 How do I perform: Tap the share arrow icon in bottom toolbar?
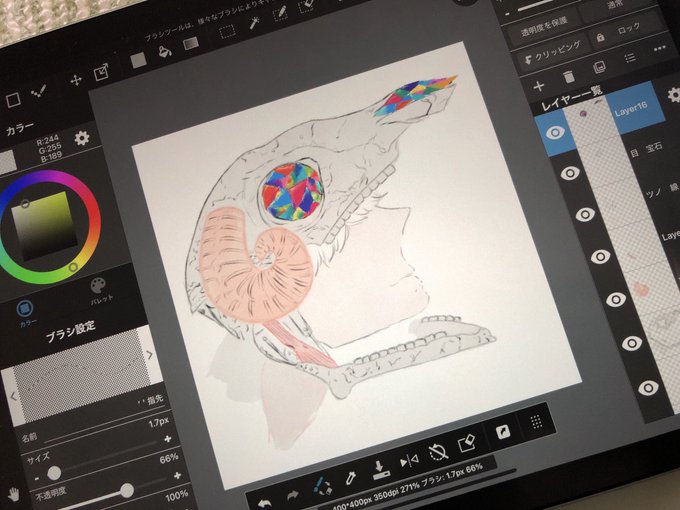coord(503,432)
